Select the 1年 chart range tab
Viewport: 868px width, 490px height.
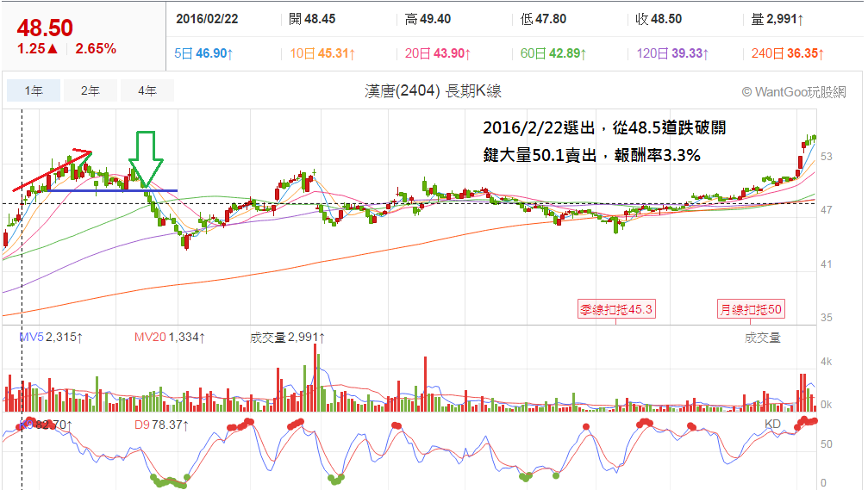click(x=34, y=90)
